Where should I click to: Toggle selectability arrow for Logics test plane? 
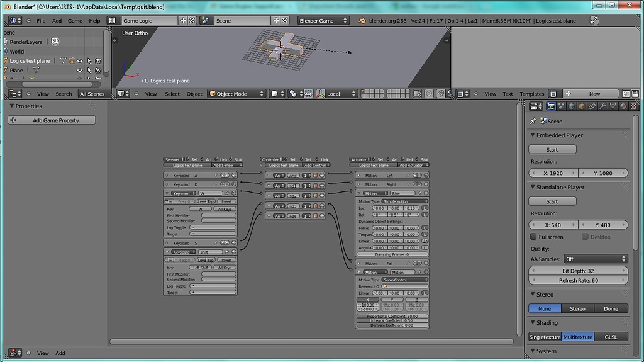[x=89, y=61]
